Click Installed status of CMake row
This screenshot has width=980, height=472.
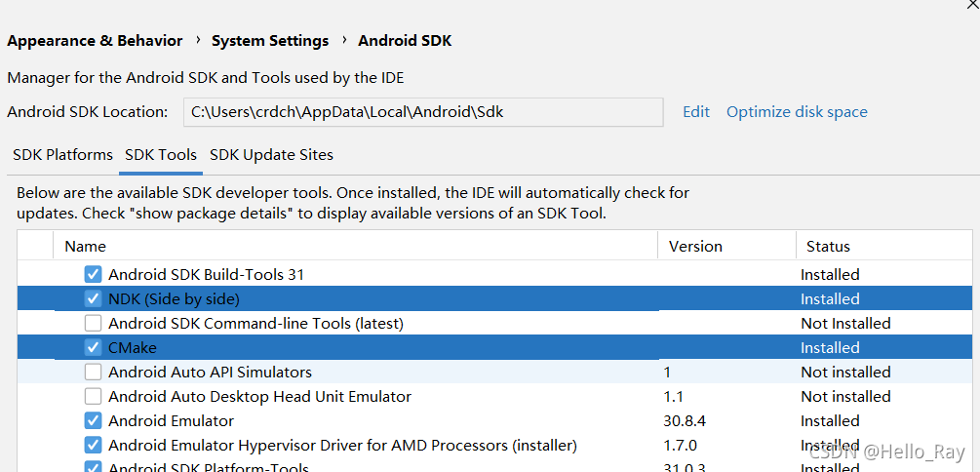830,347
